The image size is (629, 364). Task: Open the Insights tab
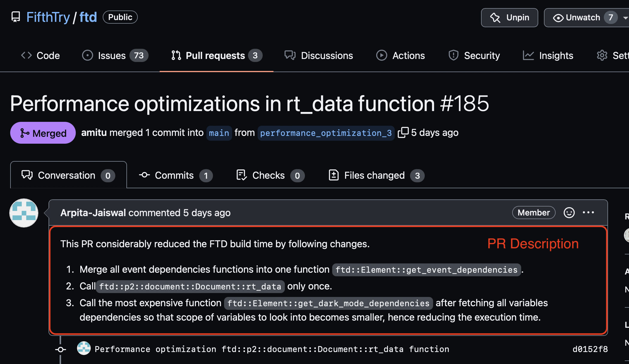coord(548,56)
